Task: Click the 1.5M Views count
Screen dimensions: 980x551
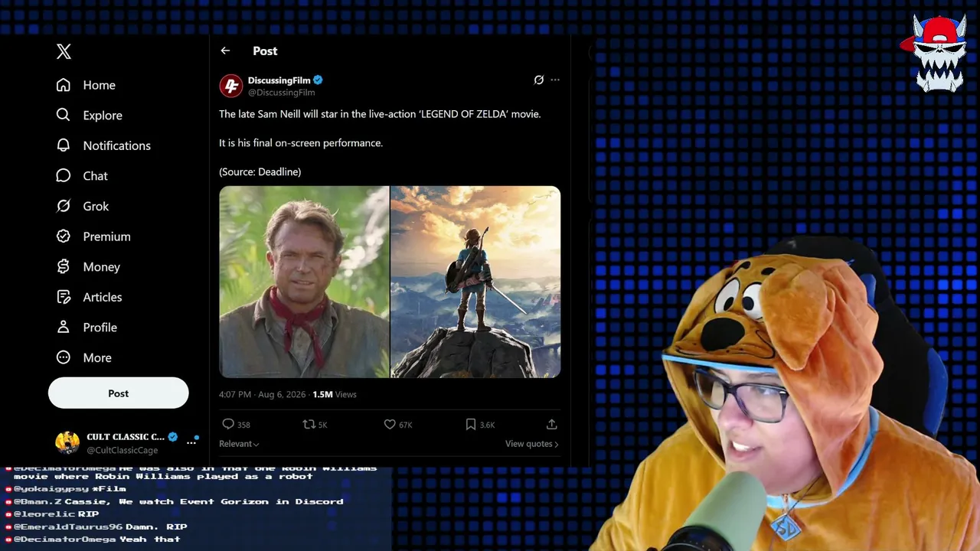Action: [x=335, y=394]
